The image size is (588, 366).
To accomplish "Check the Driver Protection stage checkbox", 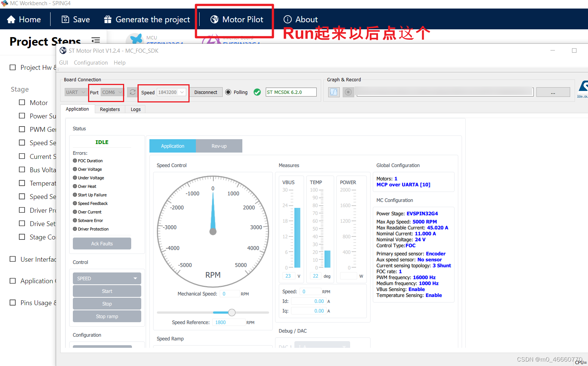I will [x=22, y=210].
